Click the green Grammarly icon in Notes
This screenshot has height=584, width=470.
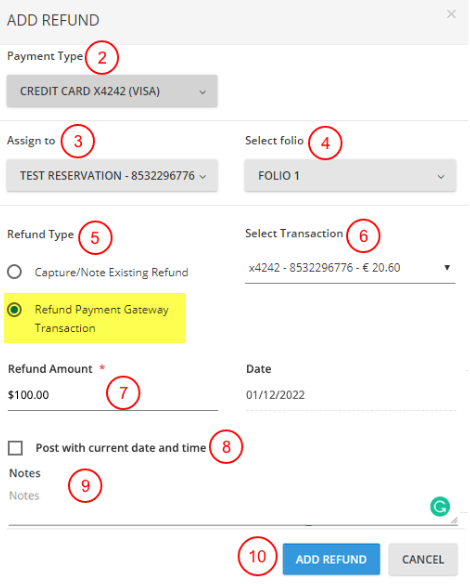pyautogui.click(x=440, y=507)
